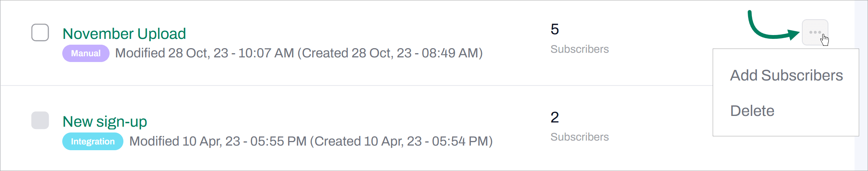Click the purple Manual badge
The width and height of the screenshot is (868, 171).
coord(86,53)
